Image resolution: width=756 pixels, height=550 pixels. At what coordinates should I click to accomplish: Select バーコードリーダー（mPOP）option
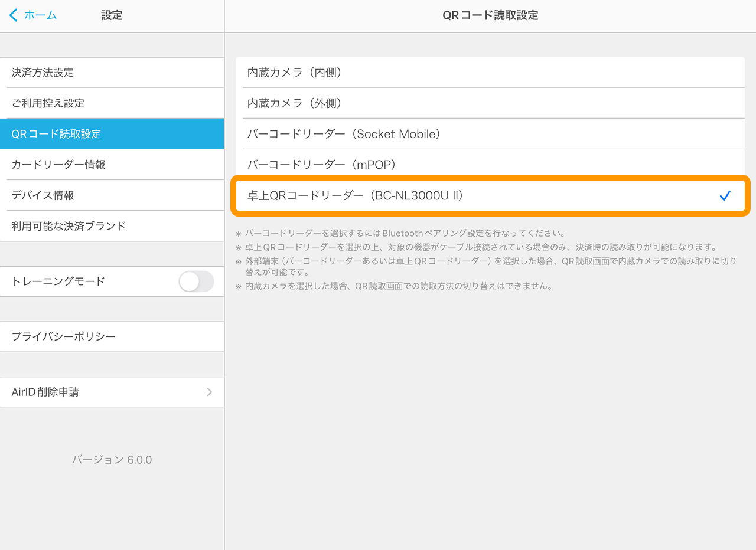point(490,165)
